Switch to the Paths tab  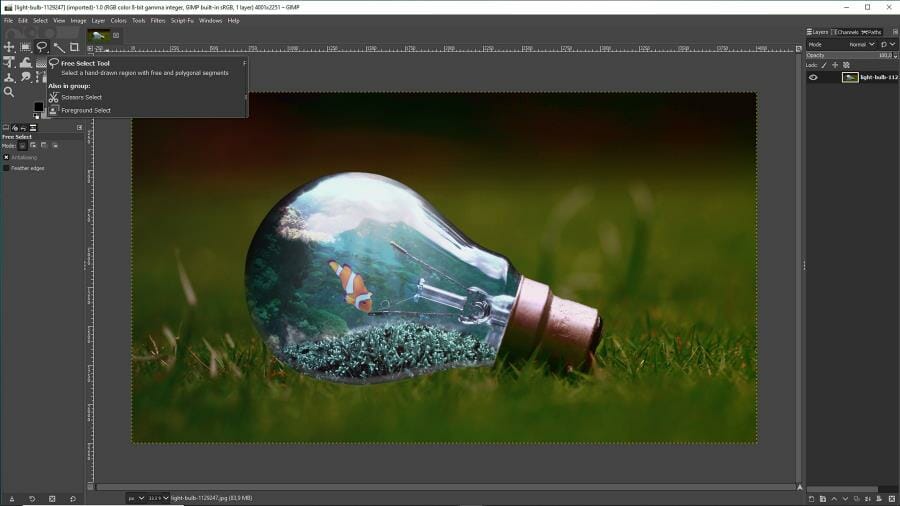[871, 32]
